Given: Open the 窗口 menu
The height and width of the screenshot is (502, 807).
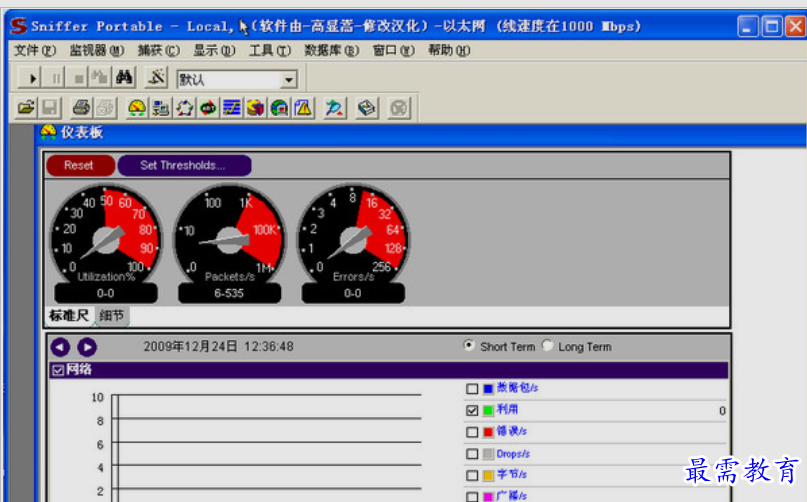Looking at the screenshot, I should (393, 50).
